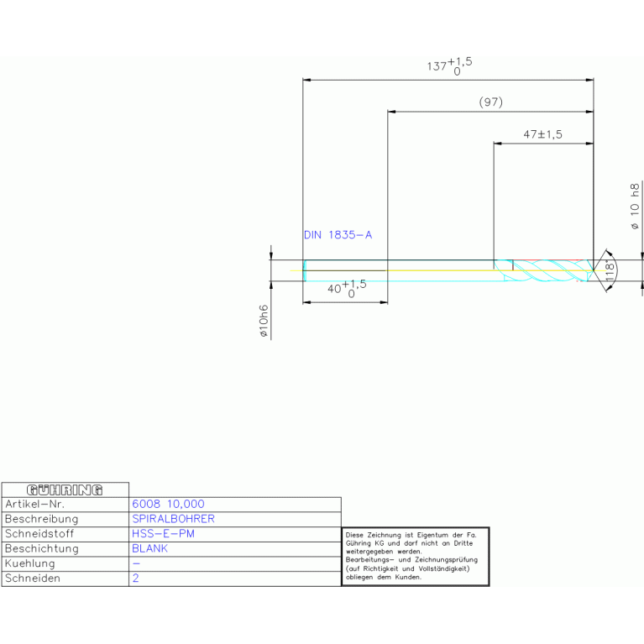The image size is (644, 644).
Task: Select the Beschreibung row label
Action: click(42, 519)
